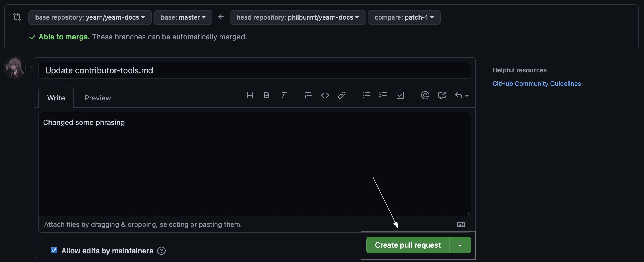The image size is (644, 262).
Task: Select the Write tab
Action: [56, 98]
